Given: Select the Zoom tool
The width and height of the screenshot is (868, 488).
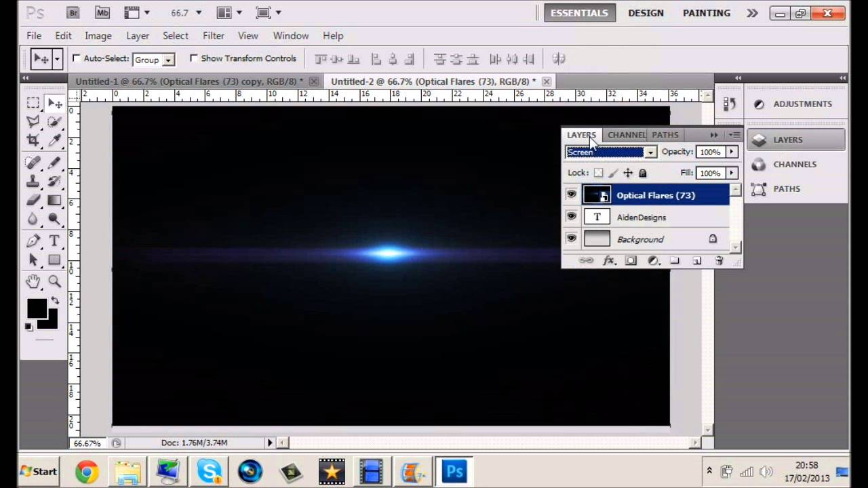Looking at the screenshot, I should click(54, 281).
